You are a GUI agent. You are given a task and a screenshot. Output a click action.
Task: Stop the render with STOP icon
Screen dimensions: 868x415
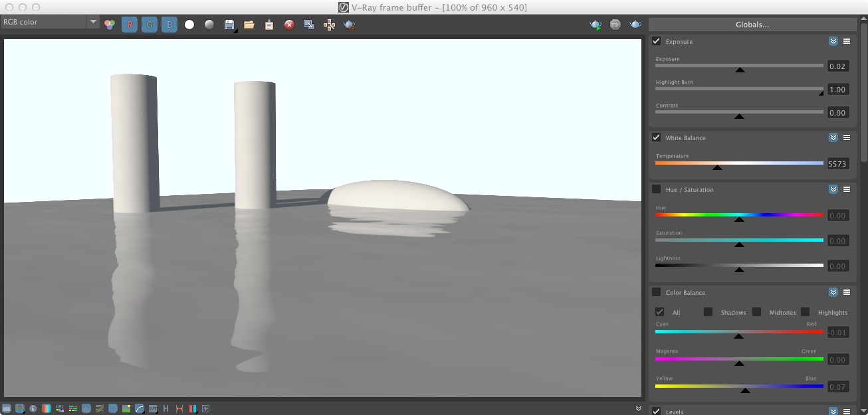point(615,25)
